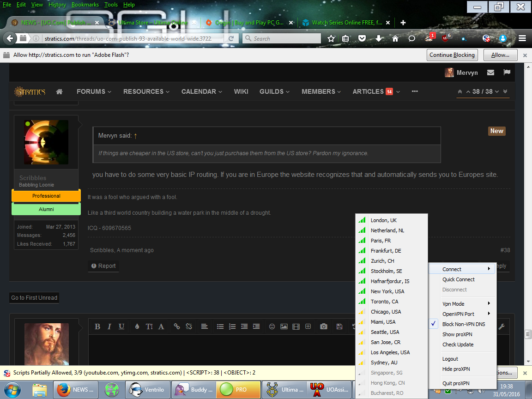532x399 pixels.
Task: Choose Quick Connect in the proXPN menu
Action: pyautogui.click(x=463, y=279)
